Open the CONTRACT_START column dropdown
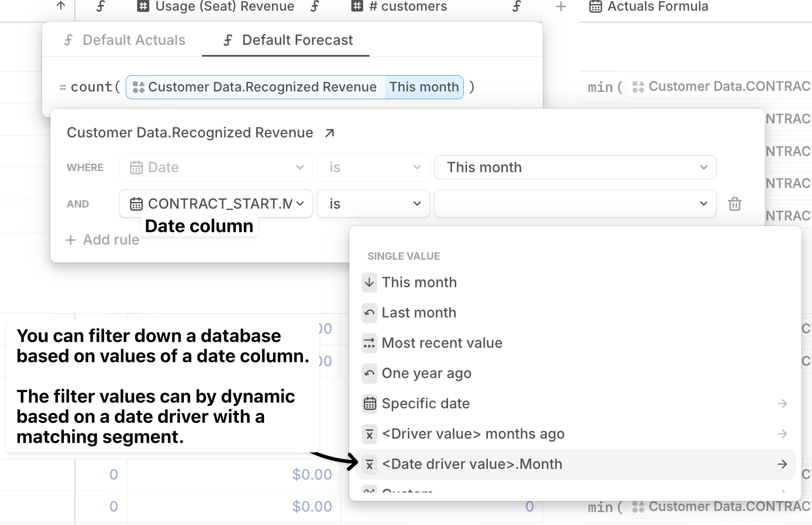 [216, 204]
